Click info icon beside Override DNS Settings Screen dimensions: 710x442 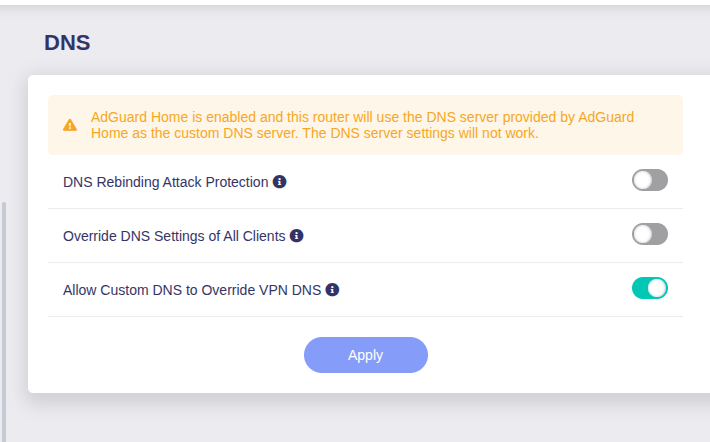coord(297,236)
